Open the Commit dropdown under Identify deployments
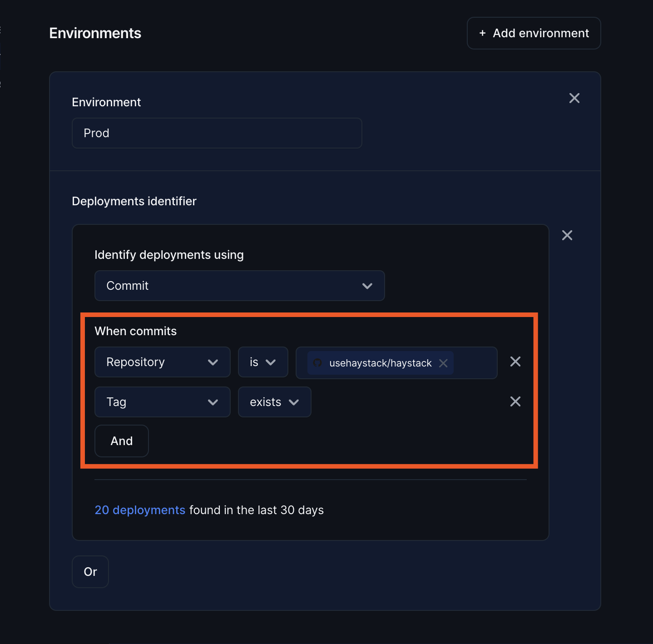Viewport: 653px width, 644px height. [x=239, y=286]
